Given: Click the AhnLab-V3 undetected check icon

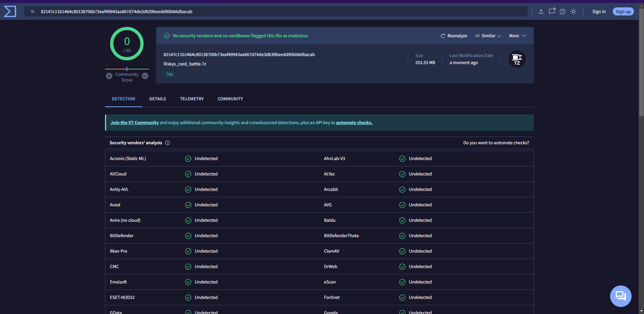Looking at the screenshot, I should [402, 159].
